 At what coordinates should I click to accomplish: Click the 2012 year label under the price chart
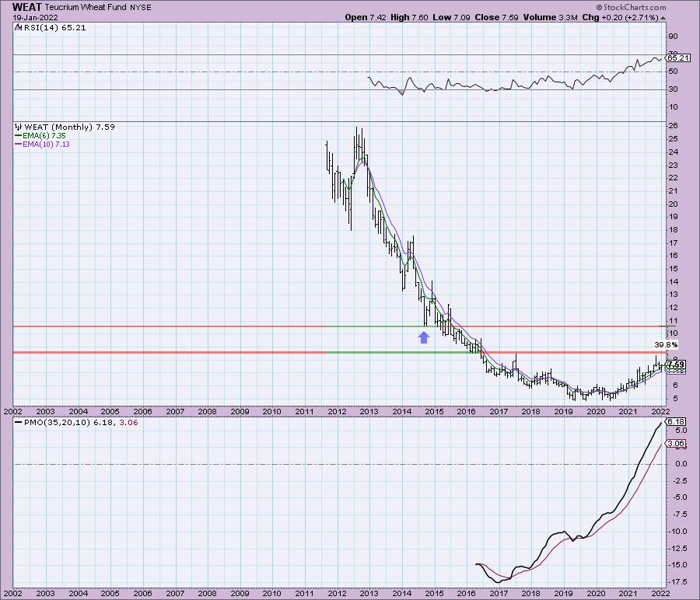pos(337,412)
